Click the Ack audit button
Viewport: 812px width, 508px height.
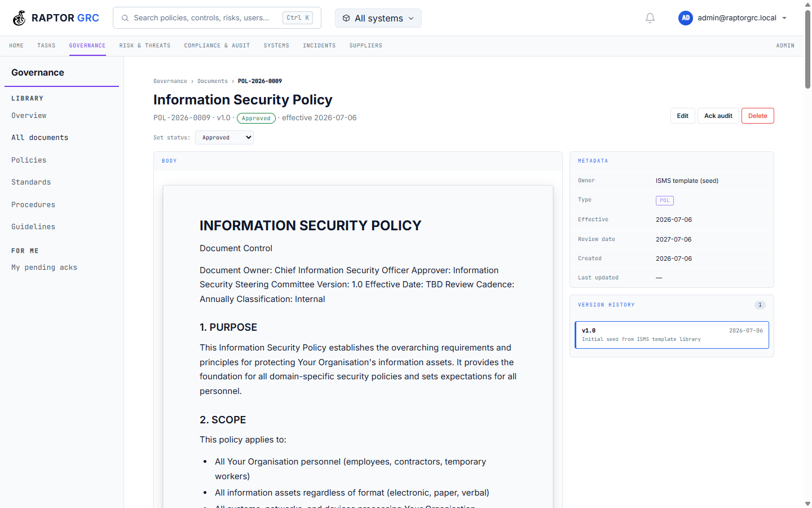click(x=718, y=116)
